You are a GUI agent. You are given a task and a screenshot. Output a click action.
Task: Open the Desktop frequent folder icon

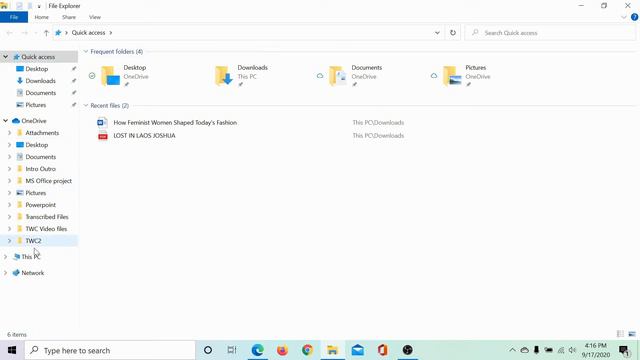tap(110, 76)
